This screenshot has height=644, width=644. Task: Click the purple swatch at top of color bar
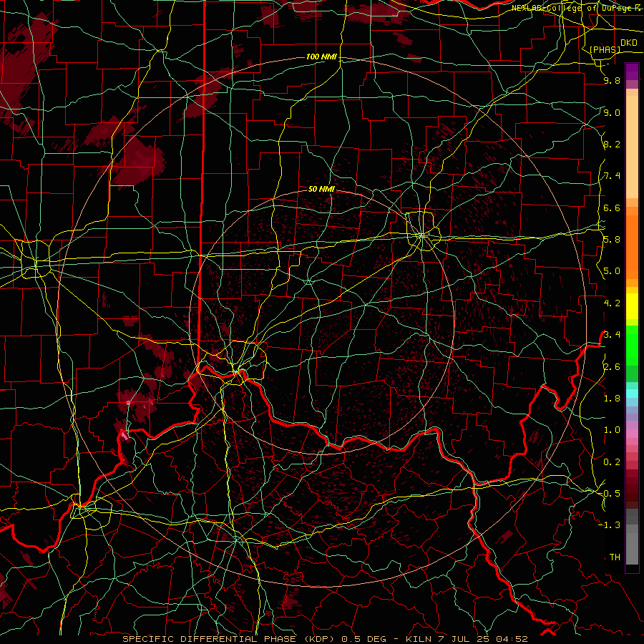point(632,72)
